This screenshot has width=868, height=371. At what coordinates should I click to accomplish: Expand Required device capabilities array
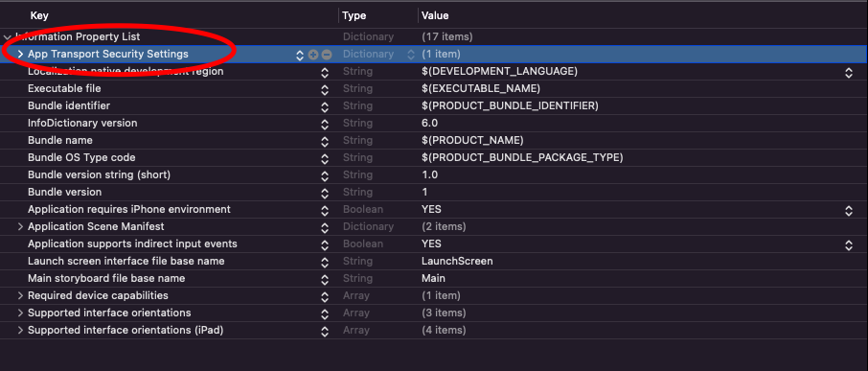20,295
